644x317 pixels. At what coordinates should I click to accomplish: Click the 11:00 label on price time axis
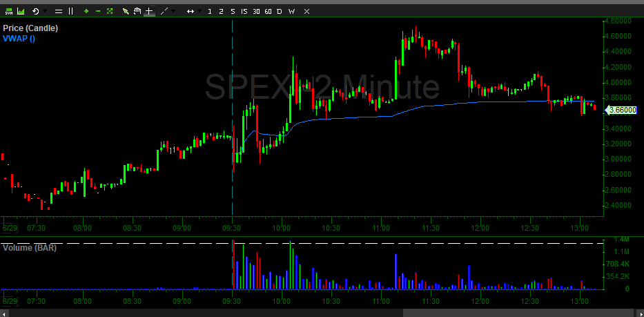(x=381, y=228)
